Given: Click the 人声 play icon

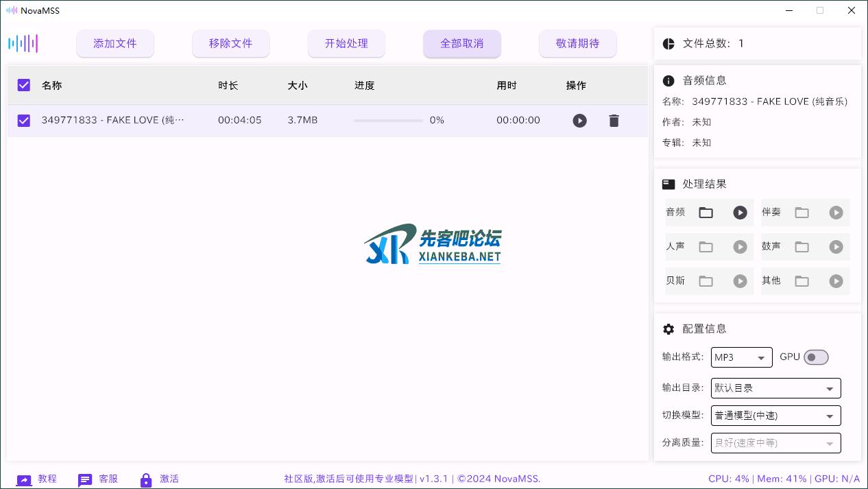Looking at the screenshot, I should tap(740, 247).
